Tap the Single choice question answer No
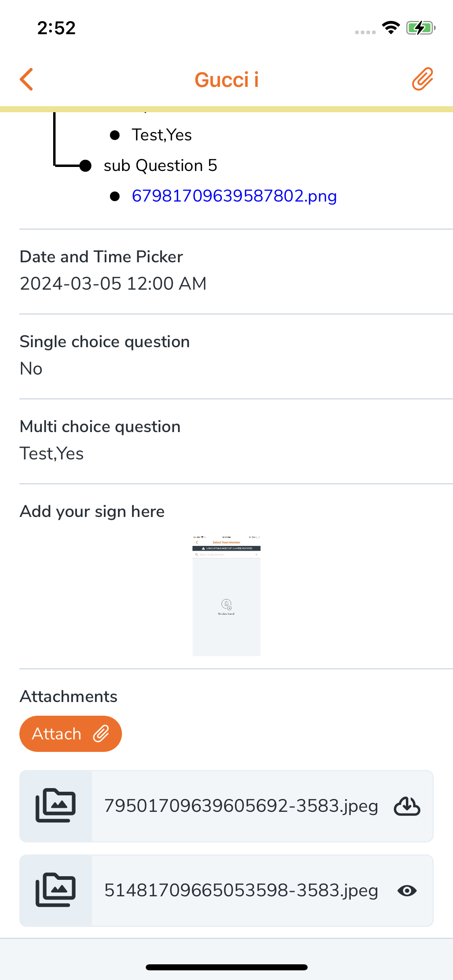This screenshot has width=453, height=980. 31,369
